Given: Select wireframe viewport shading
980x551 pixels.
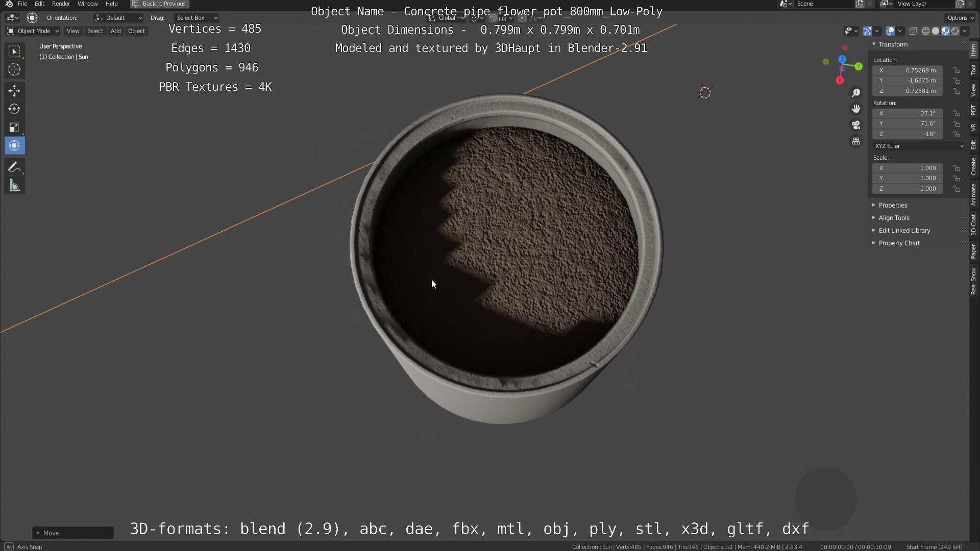Looking at the screenshot, I should [926, 31].
